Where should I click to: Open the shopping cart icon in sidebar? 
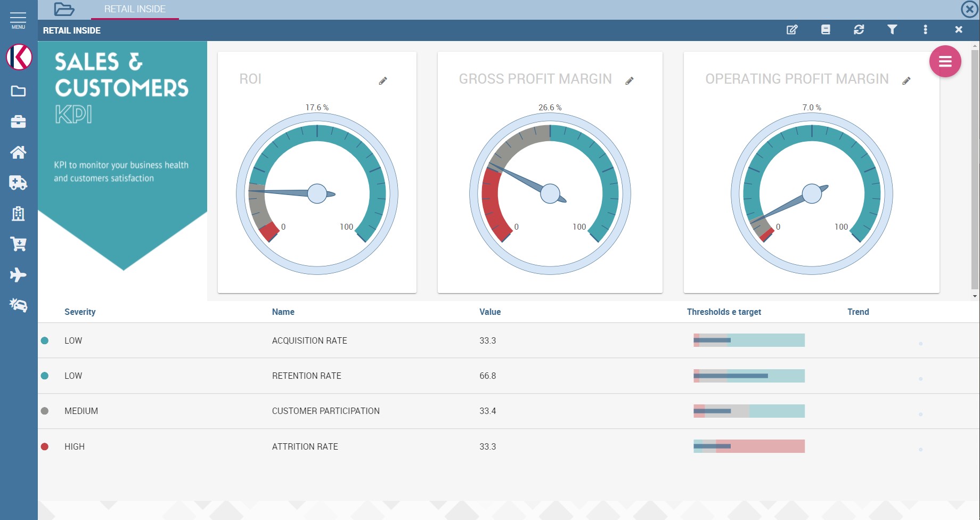click(18, 244)
